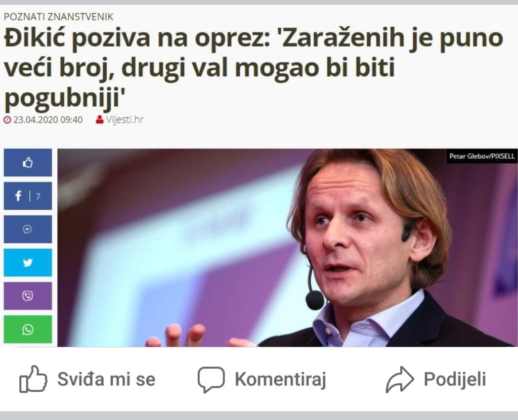Viewport: 518px width, 420px height.
Task: Share article via Facebook button
Action: [28, 196]
